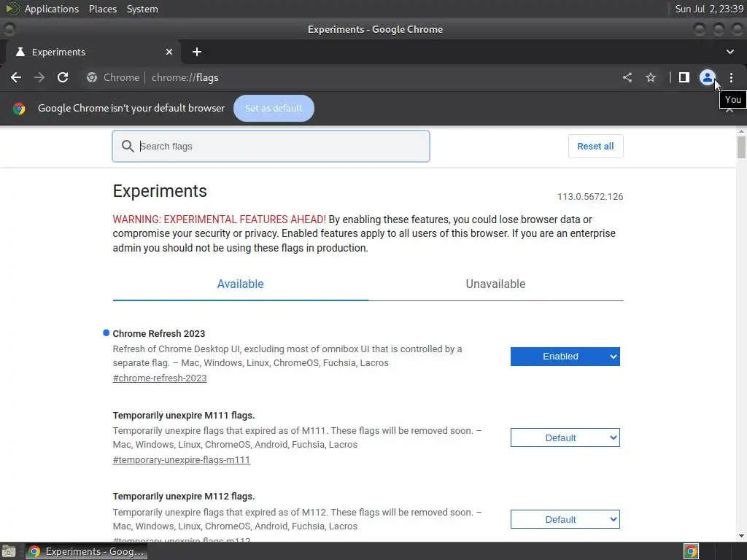Click the clock showing Sun Jul 2, 23:39

click(x=709, y=9)
